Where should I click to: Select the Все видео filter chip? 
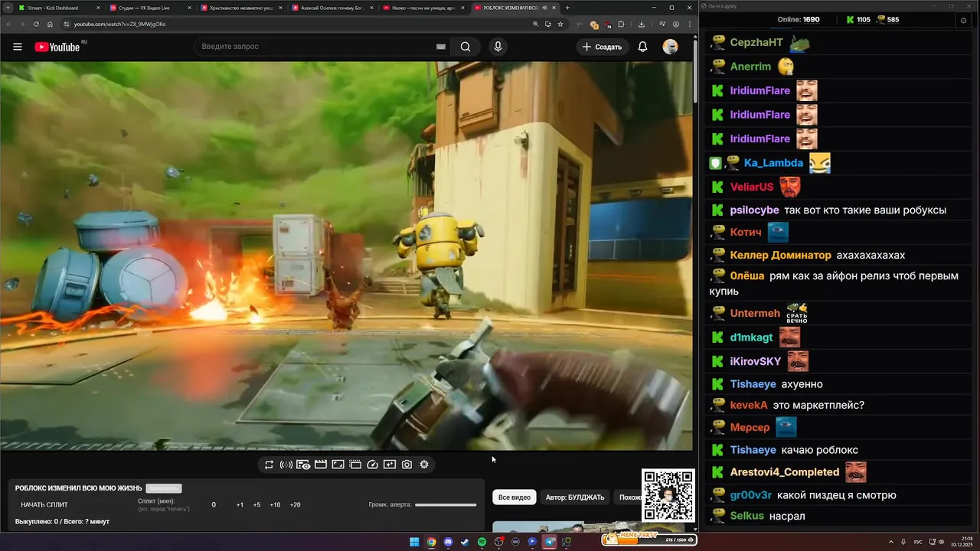click(x=514, y=497)
